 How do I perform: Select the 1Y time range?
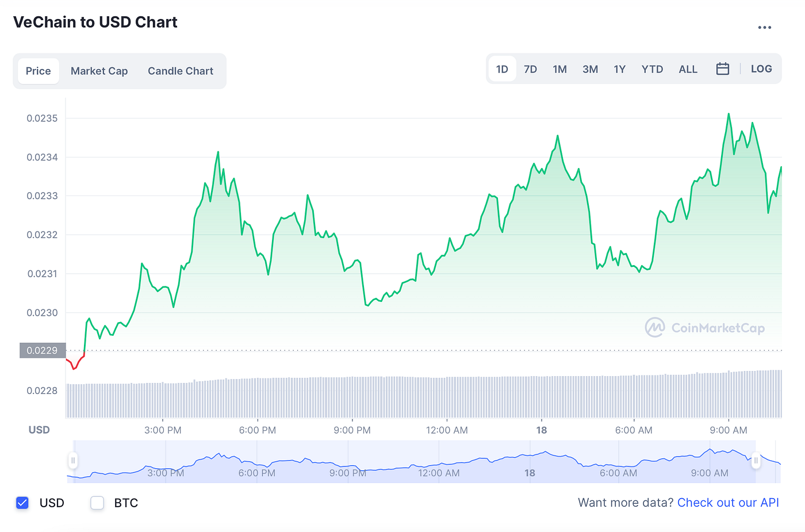pos(619,69)
